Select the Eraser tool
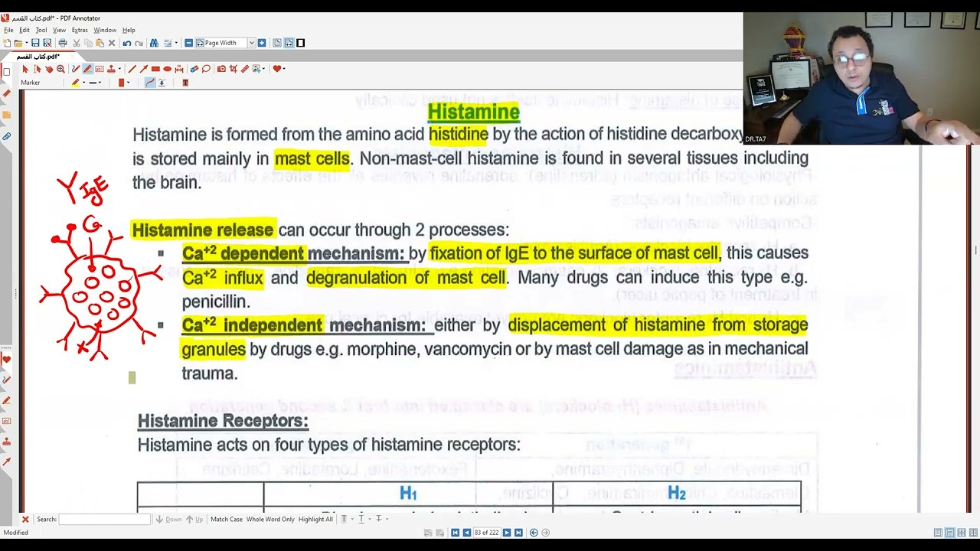 tap(194, 69)
